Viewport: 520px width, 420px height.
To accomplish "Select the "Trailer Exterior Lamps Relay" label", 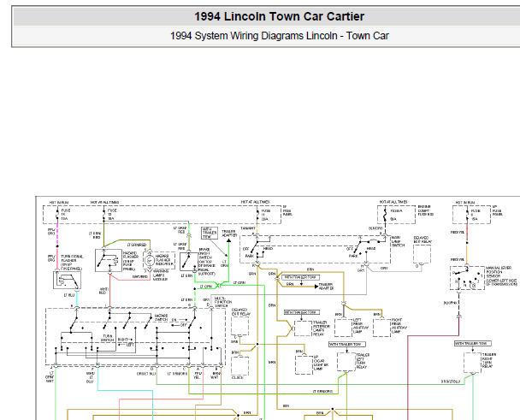I will (321, 328).
